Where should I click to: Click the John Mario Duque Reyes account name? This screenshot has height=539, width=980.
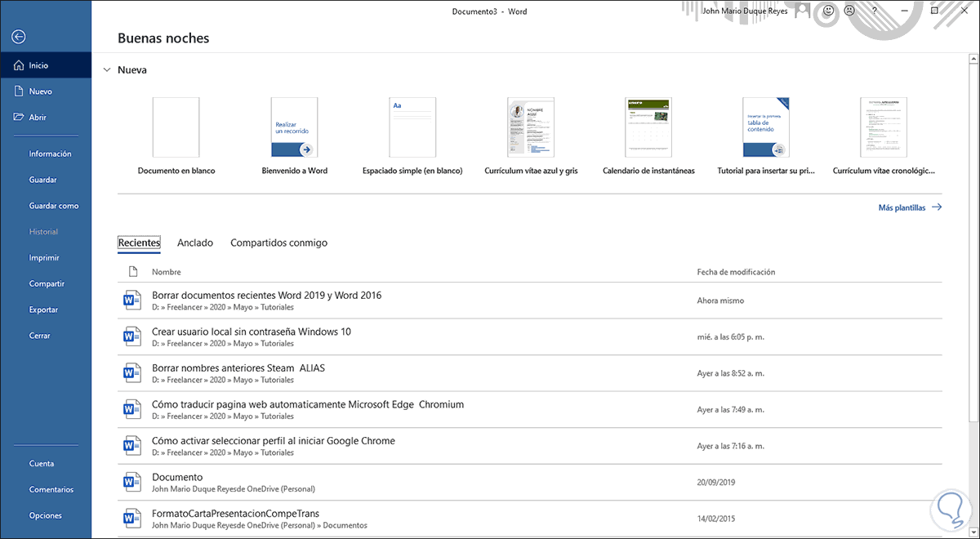click(744, 11)
